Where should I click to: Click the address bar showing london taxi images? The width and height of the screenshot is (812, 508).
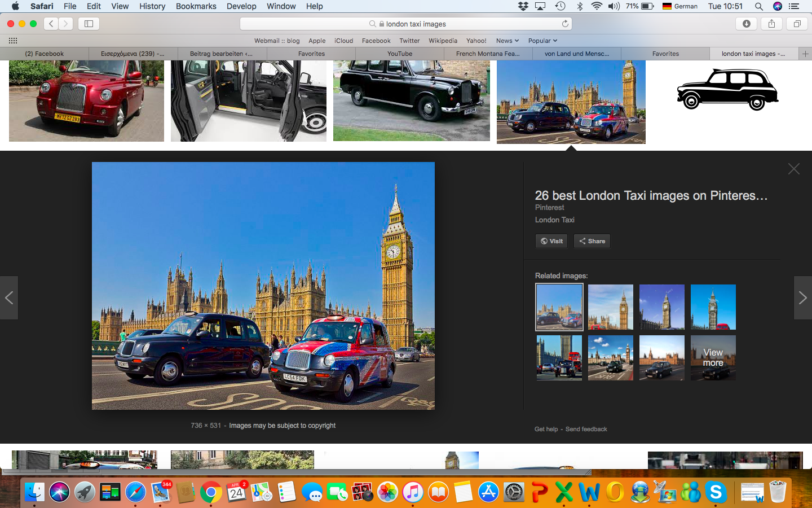coord(406,24)
